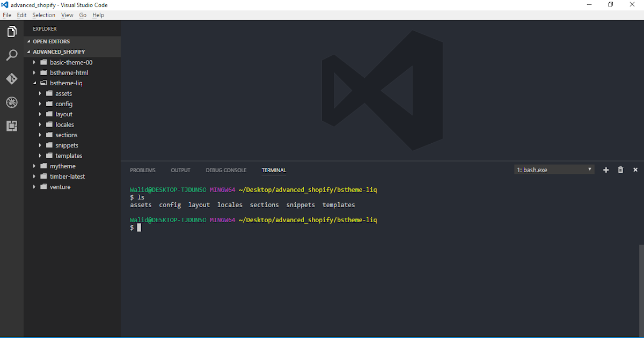Switch to the PROBLEMS tab

(x=143, y=170)
